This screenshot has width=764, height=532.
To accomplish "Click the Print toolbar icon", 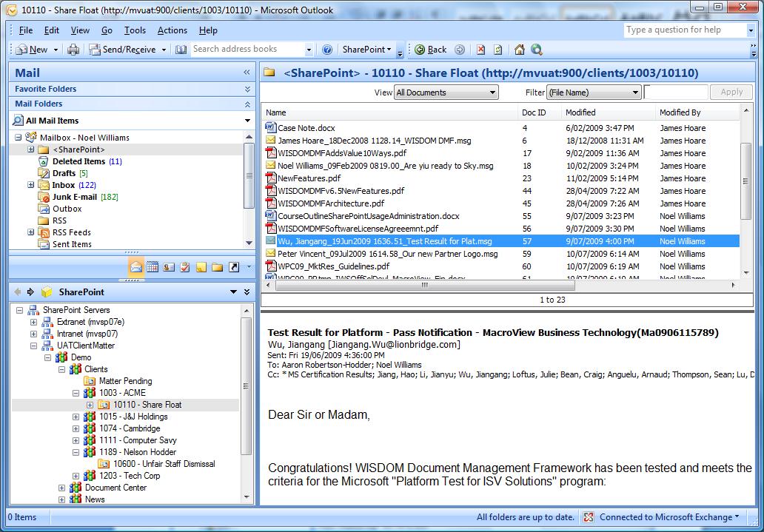I will (x=73, y=50).
